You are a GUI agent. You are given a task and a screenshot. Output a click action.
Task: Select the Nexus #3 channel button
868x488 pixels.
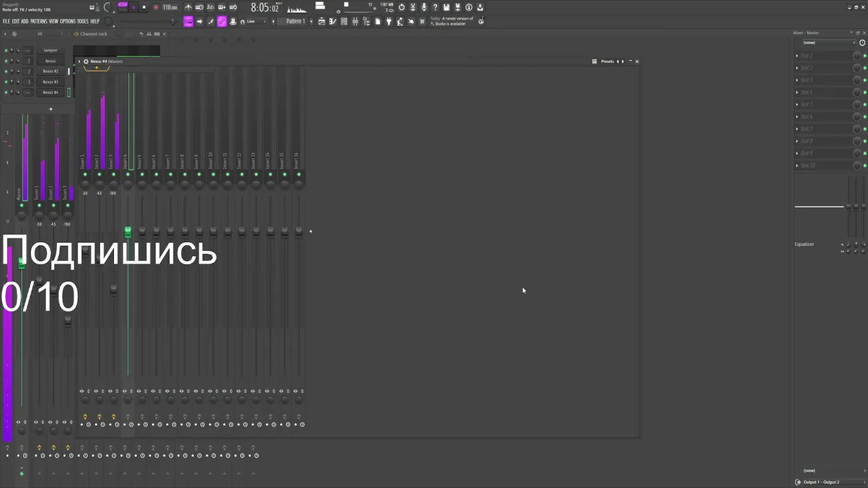click(50, 82)
